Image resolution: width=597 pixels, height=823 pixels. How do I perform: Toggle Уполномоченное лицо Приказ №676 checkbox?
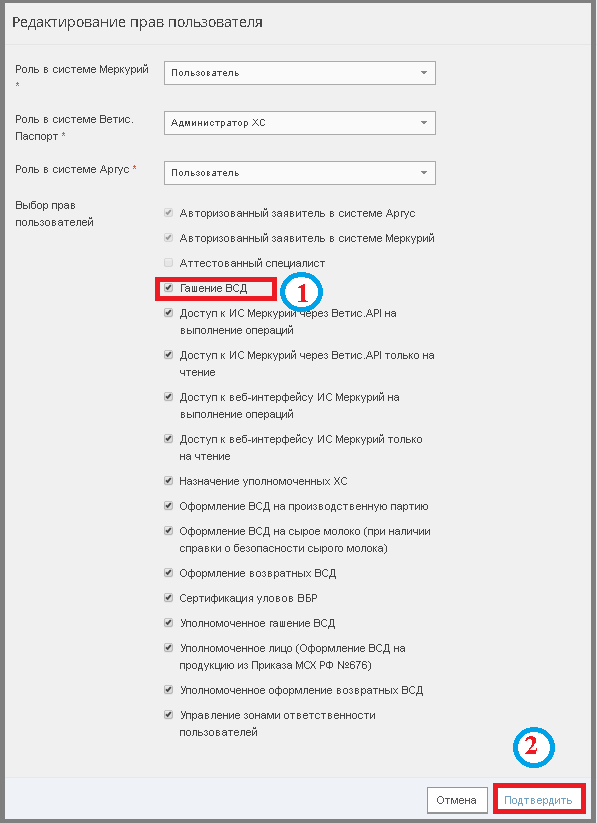pos(169,648)
